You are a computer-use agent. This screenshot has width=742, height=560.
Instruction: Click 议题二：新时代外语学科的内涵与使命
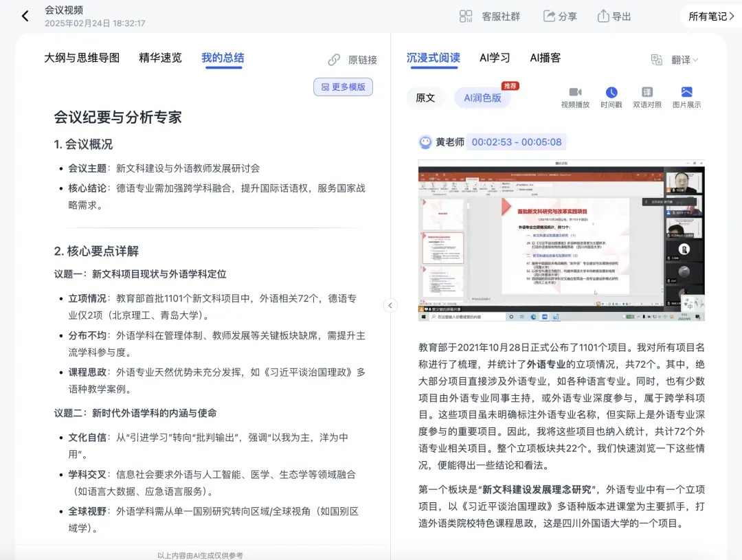pos(135,413)
